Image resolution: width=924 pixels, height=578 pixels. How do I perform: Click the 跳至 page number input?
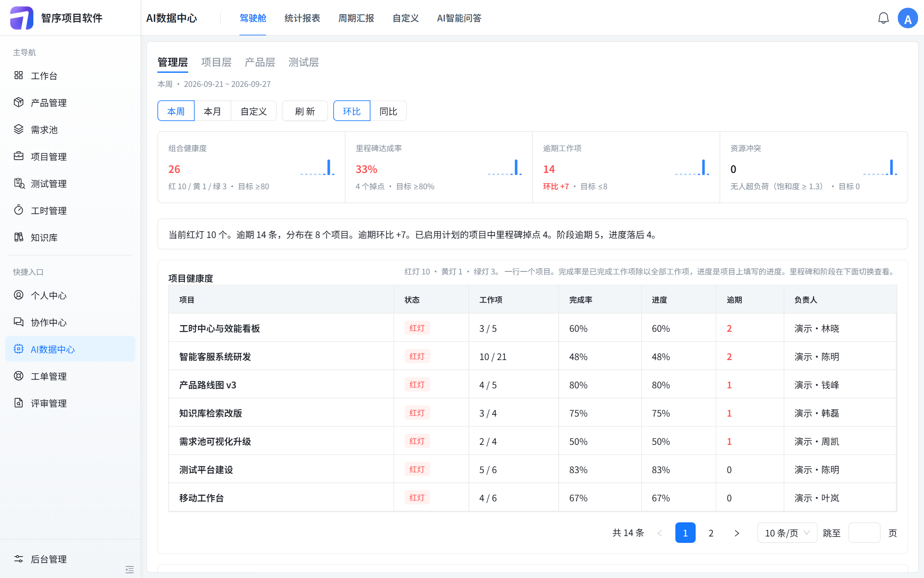(864, 533)
